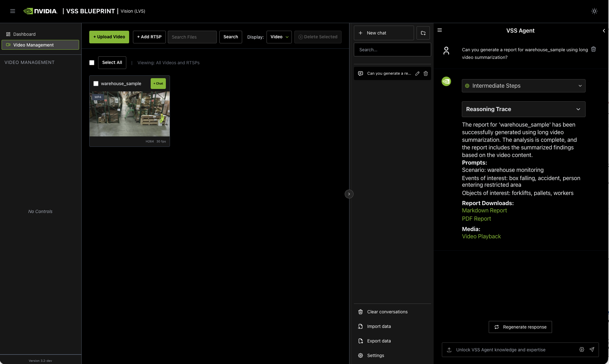Click the 'Vision (LVS)' header text

(x=133, y=11)
